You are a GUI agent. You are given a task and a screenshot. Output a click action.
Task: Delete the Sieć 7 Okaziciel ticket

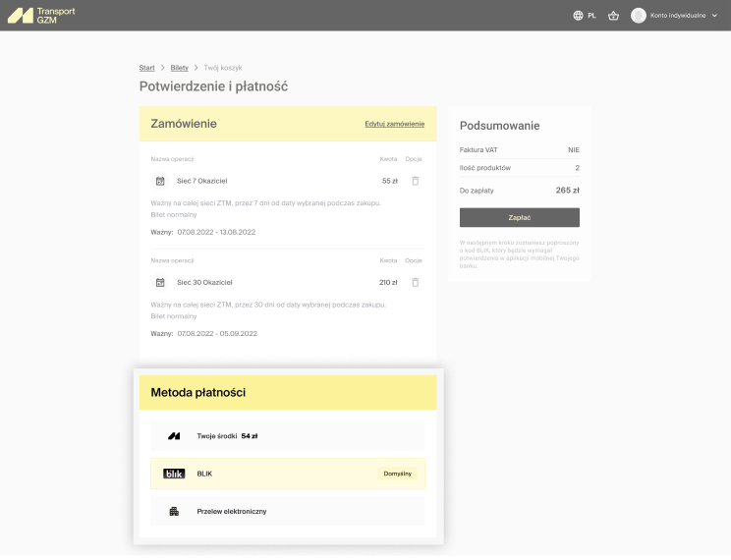415,181
